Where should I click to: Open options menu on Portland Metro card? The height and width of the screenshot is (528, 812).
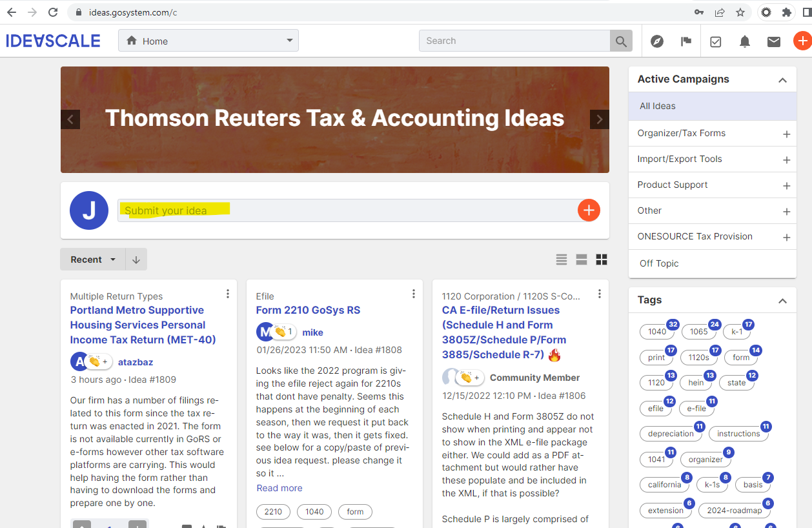pyautogui.click(x=228, y=294)
